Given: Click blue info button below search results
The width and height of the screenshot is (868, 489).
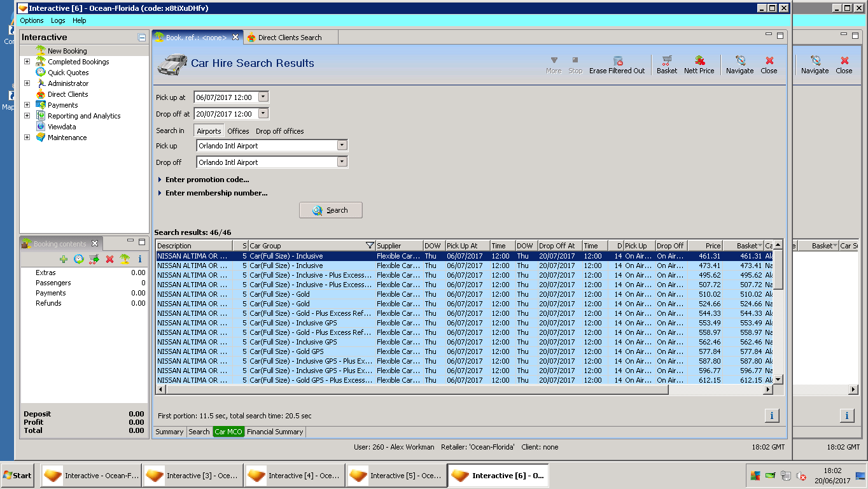Looking at the screenshot, I should pos(771,416).
